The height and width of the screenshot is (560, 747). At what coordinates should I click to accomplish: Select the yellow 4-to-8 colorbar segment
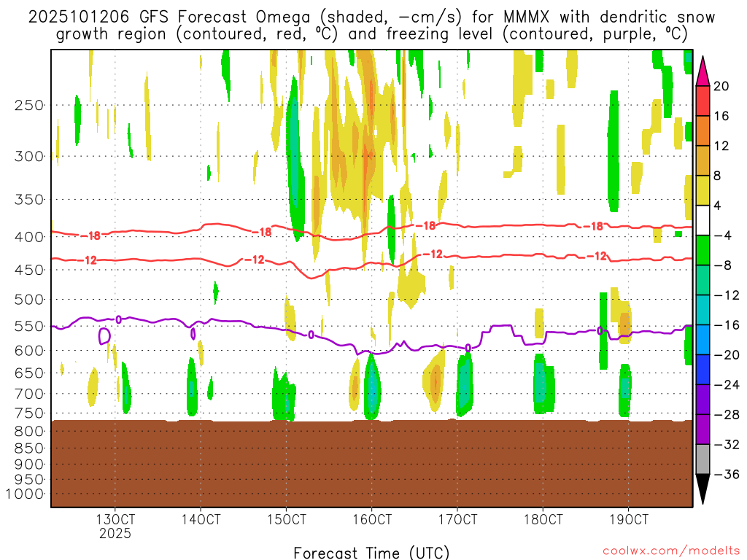coord(703,191)
